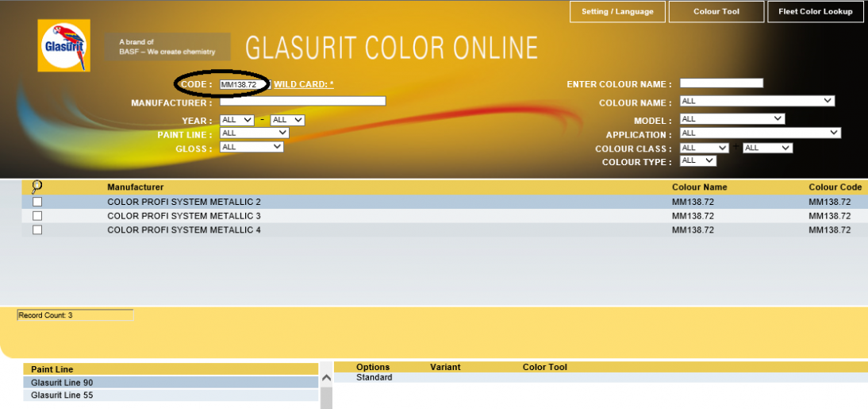This screenshot has width=868, height=409.
Task: Click the Glasurit parrot logo
Action: coord(63,45)
